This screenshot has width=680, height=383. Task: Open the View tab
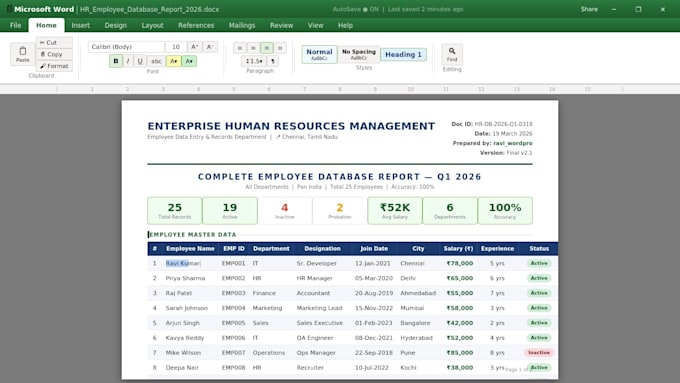tap(316, 25)
